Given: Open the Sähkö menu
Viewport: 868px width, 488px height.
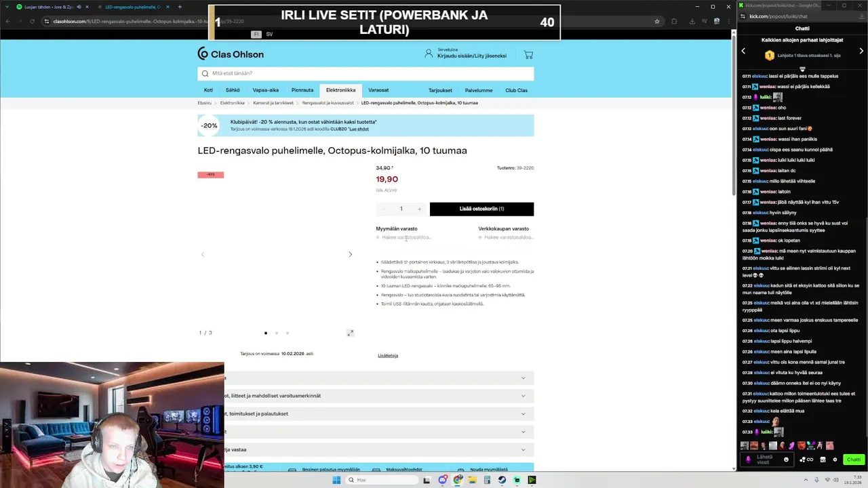Looking at the screenshot, I should (x=233, y=90).
